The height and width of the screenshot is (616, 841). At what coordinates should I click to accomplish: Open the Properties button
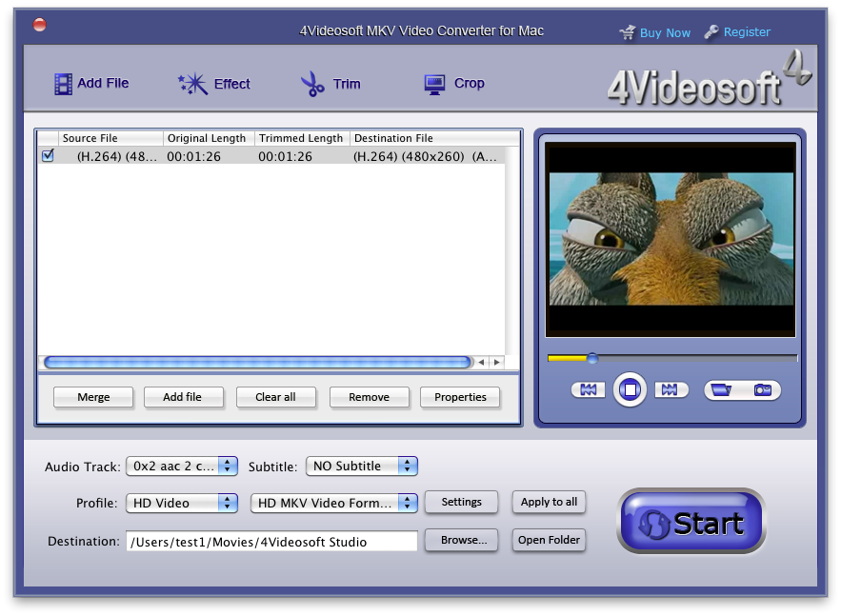460,397
